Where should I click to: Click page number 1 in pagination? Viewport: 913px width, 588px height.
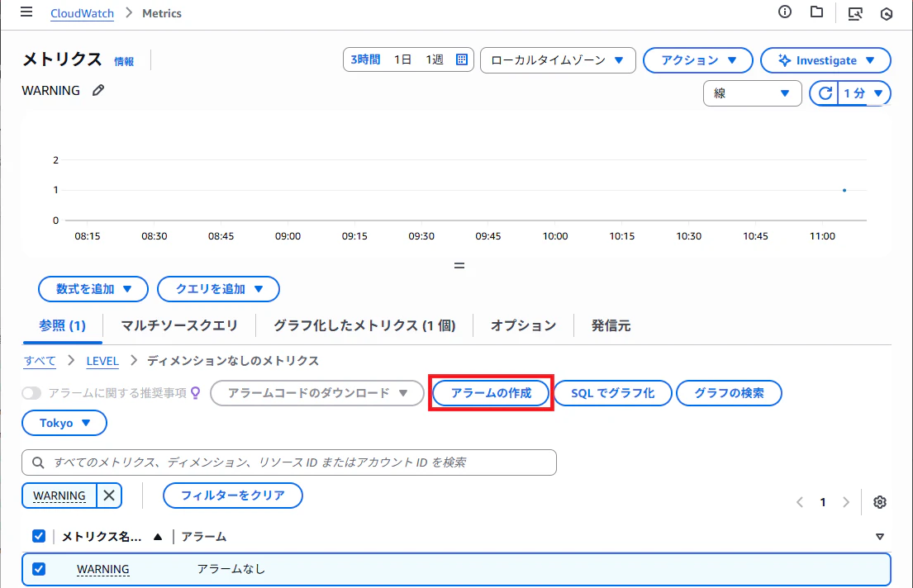coord(823,502)
